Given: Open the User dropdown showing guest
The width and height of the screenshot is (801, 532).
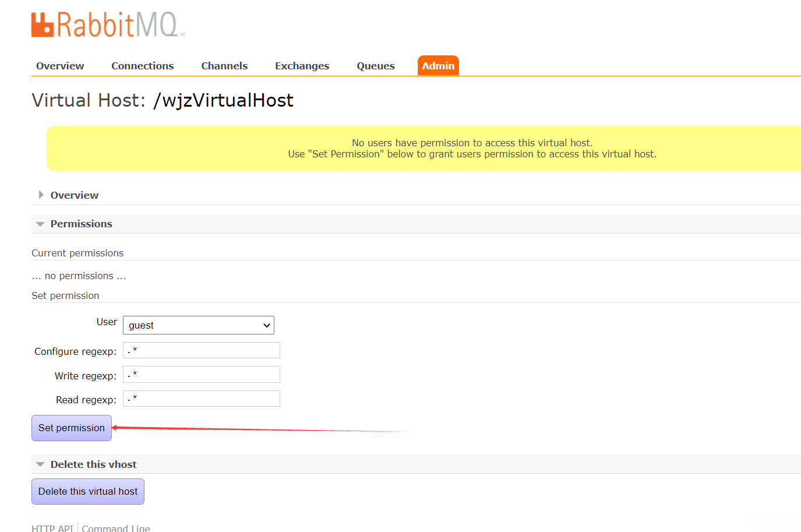Looking at the screenshot, I should click(x=199, y=325).
